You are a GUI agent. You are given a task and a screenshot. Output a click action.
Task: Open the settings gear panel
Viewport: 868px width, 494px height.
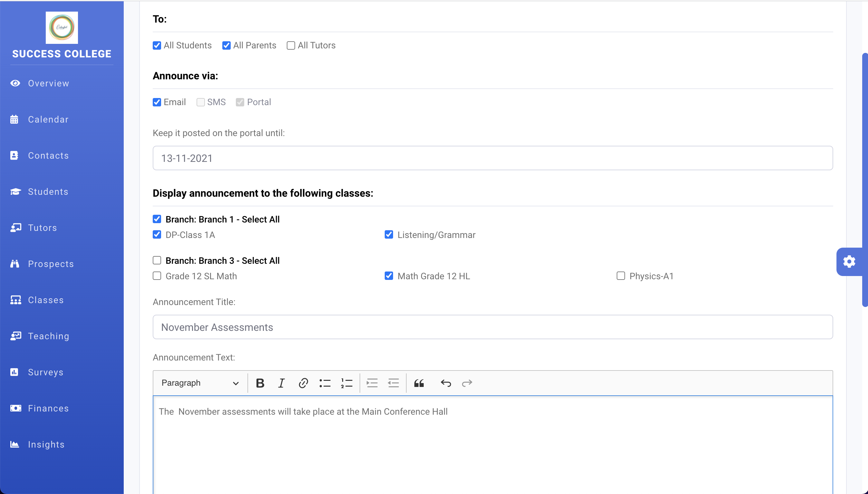tap(849, 262)
